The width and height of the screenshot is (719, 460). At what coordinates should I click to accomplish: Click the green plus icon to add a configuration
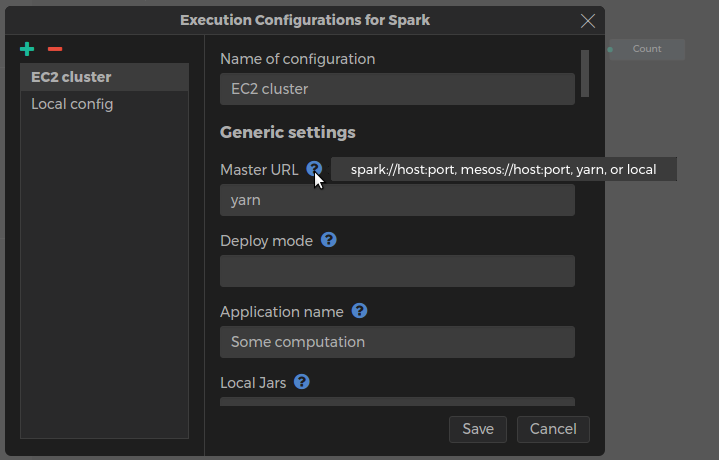pos(27,49)
